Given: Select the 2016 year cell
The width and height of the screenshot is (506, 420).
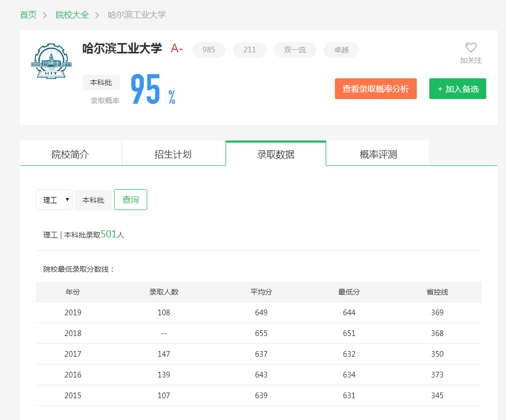Looking at the screenshot, I should click(x=73, y=374).
